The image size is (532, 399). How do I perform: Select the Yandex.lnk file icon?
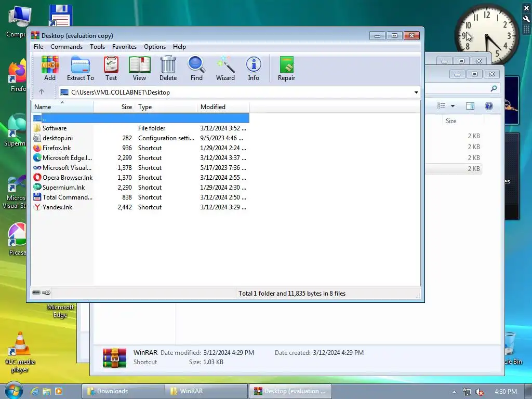tap(37, 207)
